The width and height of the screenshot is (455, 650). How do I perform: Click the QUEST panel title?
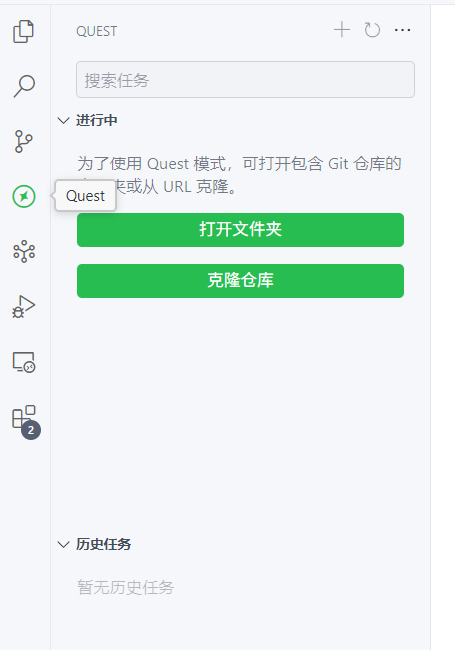point(97,31)
